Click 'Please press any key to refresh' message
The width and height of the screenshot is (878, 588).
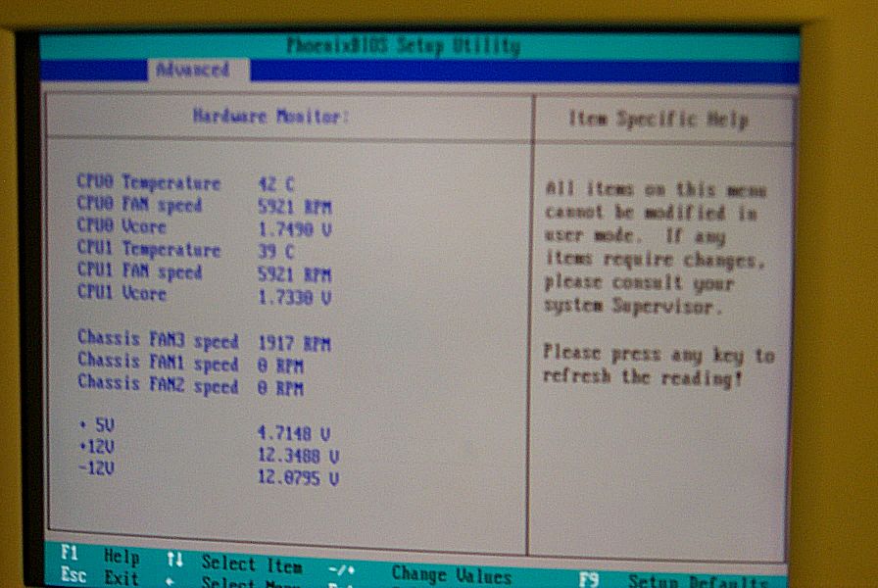pos(659,366)
